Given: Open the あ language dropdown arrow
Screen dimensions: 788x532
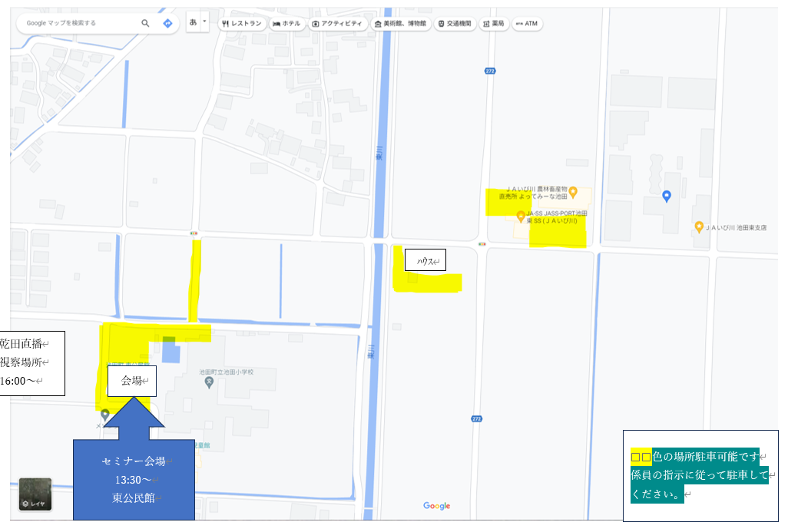Looking at the screenshot, I should 204,21.
